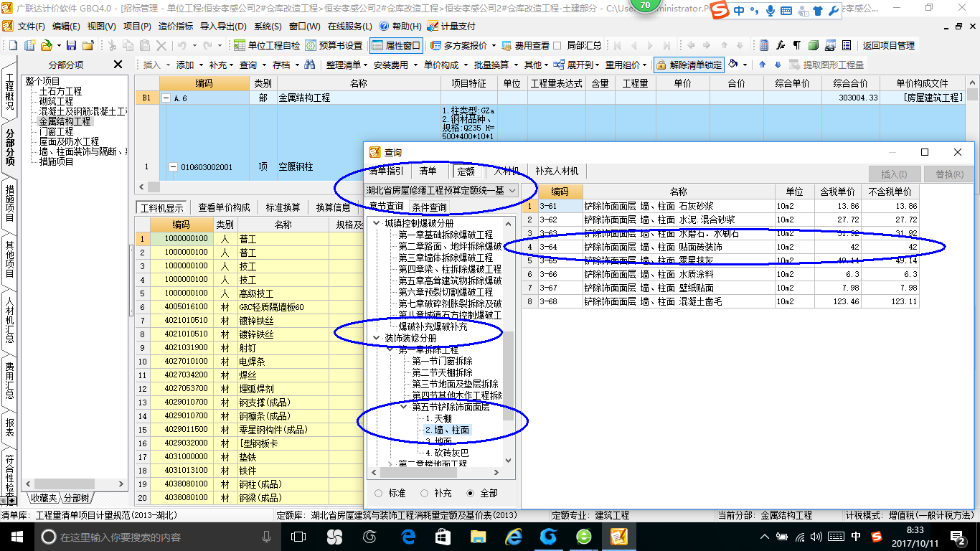Select 金属结构工程 in left tree
Viewport: 980px width, 551px height.
pos(65,122)
